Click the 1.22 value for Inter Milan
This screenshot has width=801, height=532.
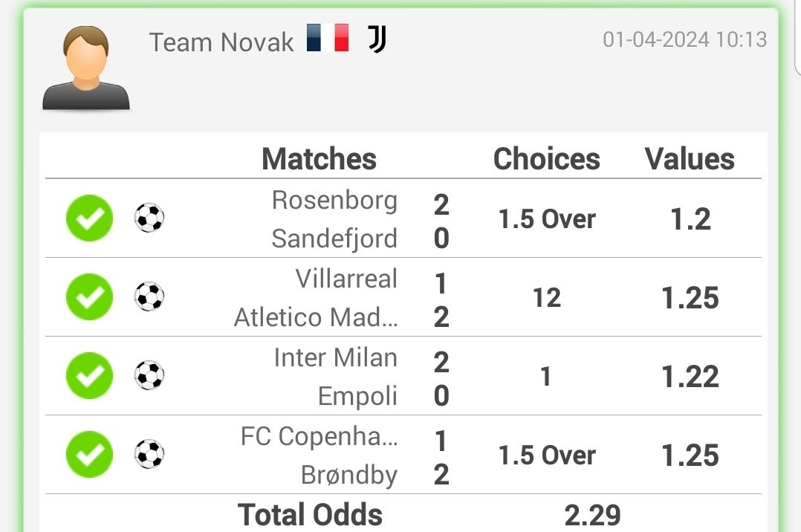click(x=690, y=377)
